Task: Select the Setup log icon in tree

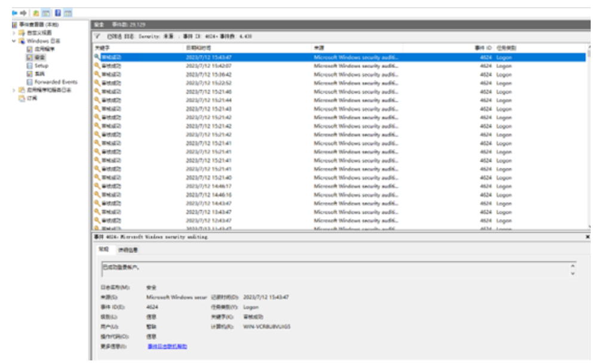Action: (x=29, y=66)
